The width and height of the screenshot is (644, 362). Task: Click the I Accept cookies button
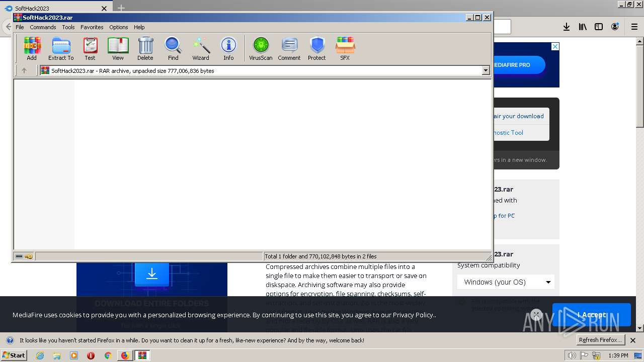point(592,315)
